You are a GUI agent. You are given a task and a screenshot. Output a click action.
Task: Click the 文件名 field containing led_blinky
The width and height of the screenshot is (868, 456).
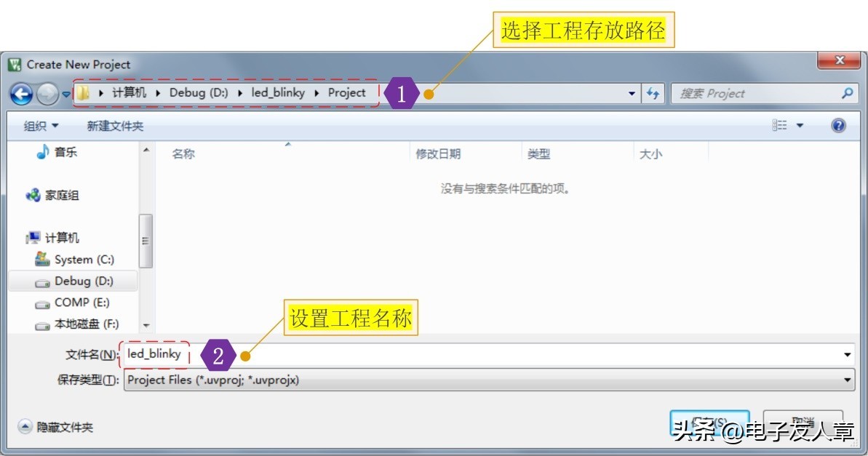(x=489, y=354)
